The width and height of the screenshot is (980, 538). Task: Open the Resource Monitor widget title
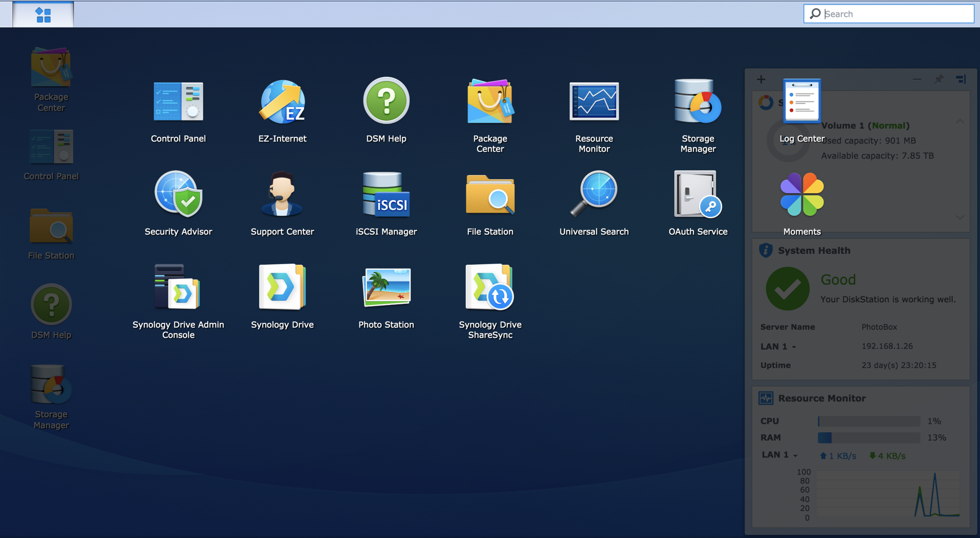822,398
